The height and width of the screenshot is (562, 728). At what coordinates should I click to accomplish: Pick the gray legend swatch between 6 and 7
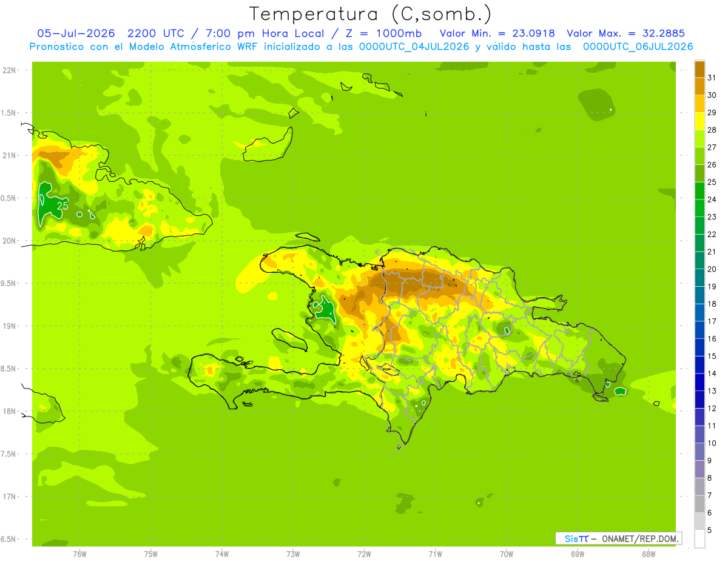pyautogui.click(x=699, y=503)
